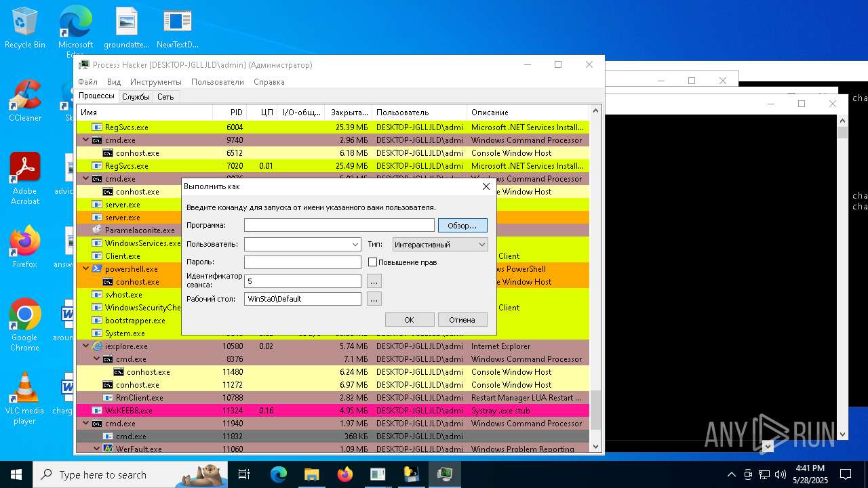The height and width of the screenshot is (488, 868).
Task: Click the Отмена button
Action: click(x=462, y=320)
